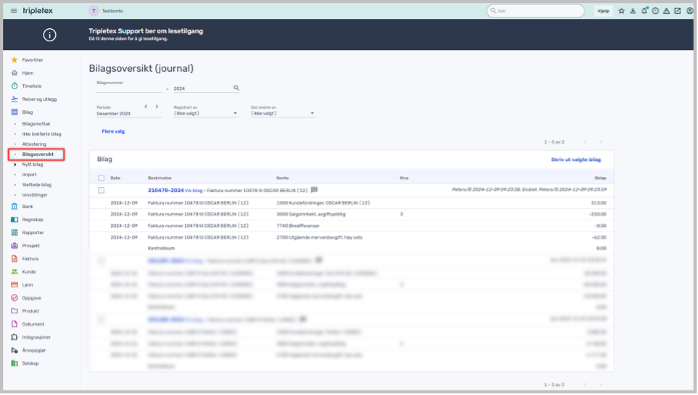Open Innstillinger under Bilag
Screen dimensions: 698x395
35,195
